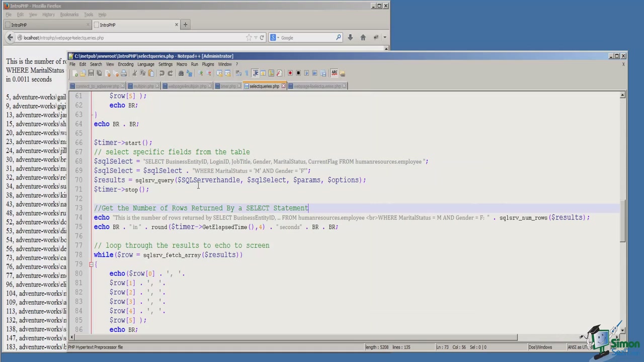Image resolution: width=644 pixels, height=362 pixels.
Task: Save the current recorded macro
Action: (323, 73)
